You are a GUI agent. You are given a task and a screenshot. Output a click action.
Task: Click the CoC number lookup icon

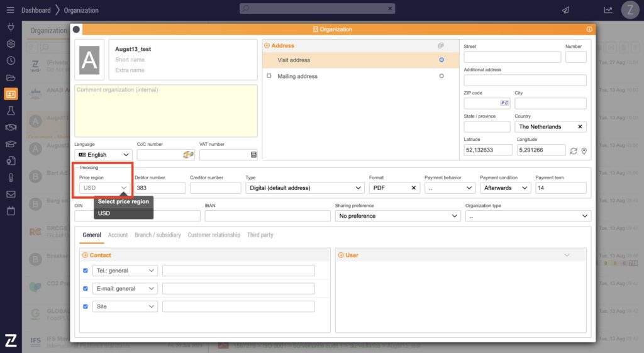188,155
